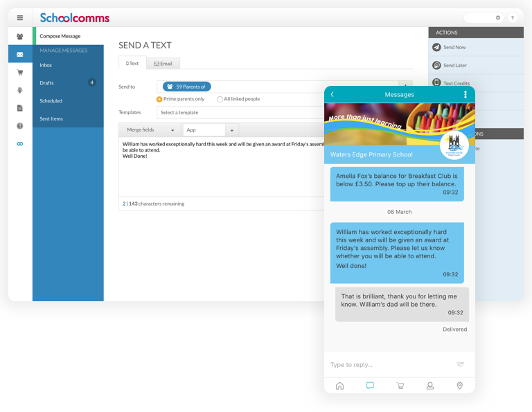Click the Send Later clock icon
532x412 pixels.
click(x=436, y=65)
